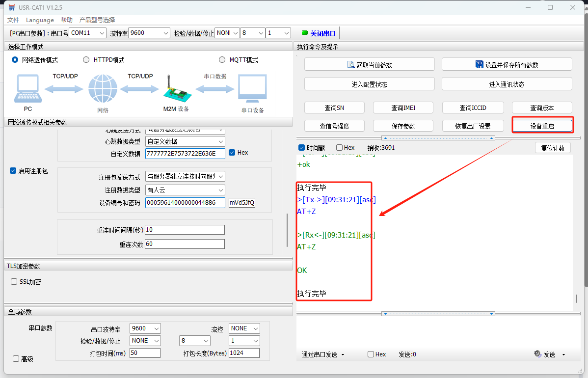This screenshot has width=588, height=378.
Task: Select the MQTT模式 radio button
Action: 222,60
